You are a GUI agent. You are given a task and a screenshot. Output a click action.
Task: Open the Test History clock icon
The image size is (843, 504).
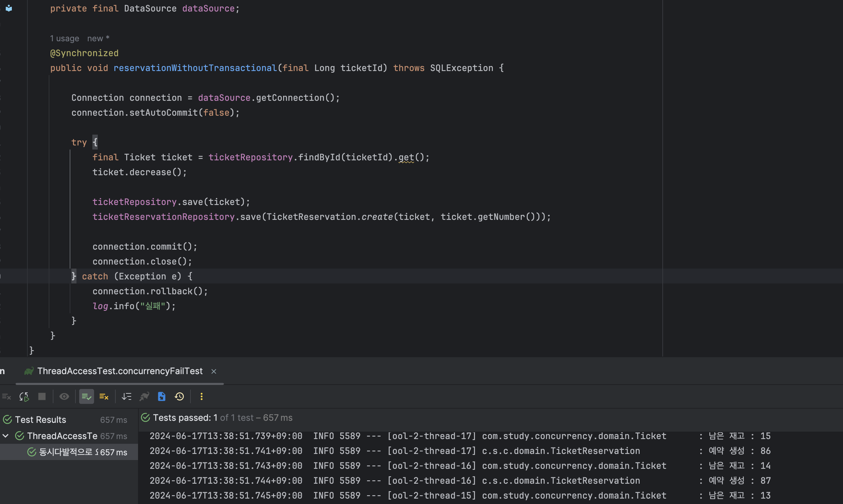[179, 397]
